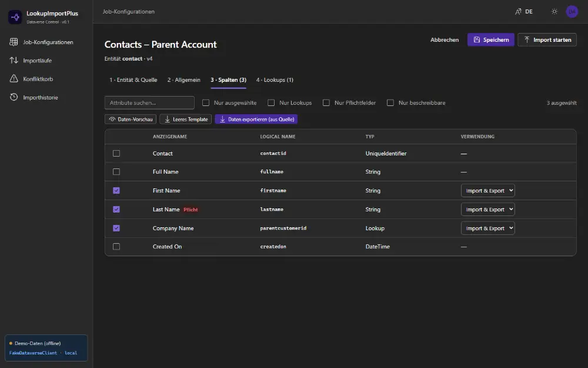Viewport: 588px width, 368px height.
Task: Click the Contacts – Parent Account heading
Action: pyautogui.click(x=161, y=44)
